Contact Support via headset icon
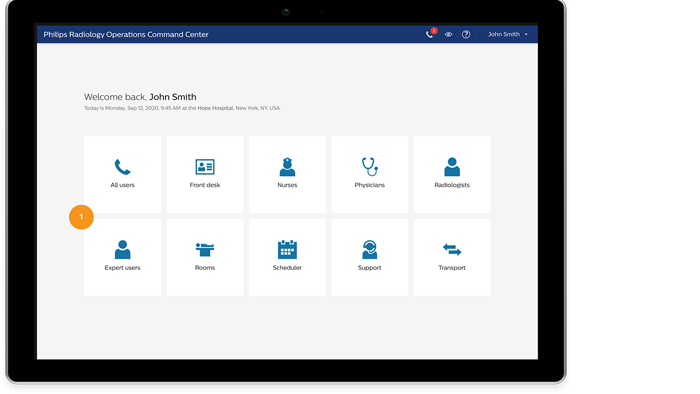The width and height of the screenshot is (700, 394). (370, 249)
